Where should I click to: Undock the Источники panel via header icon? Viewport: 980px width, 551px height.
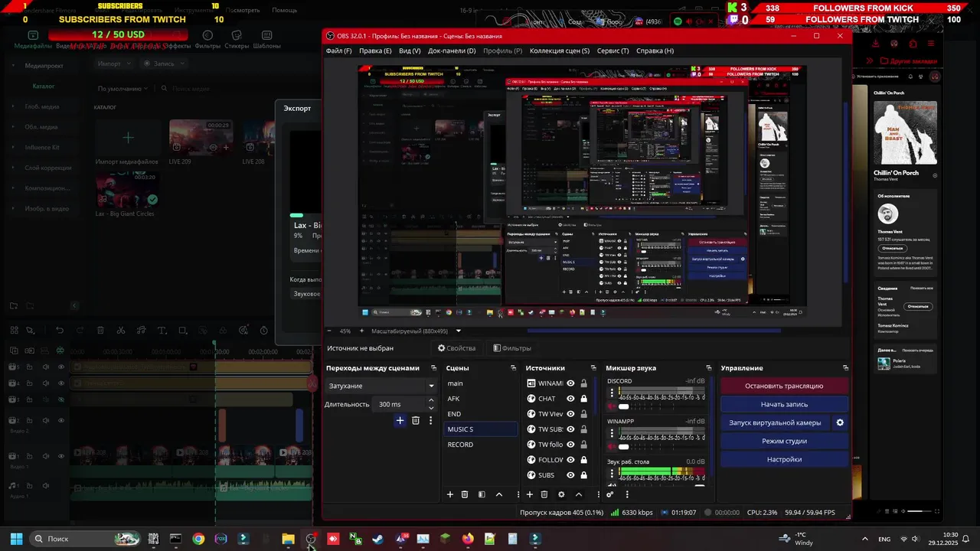(x=593, y=368)
